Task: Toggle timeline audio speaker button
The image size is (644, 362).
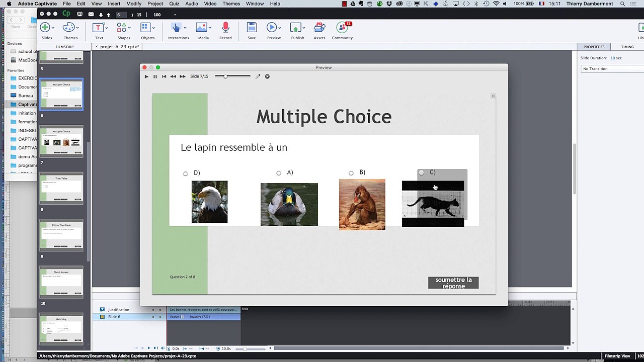Action: [x=162, y=348]
